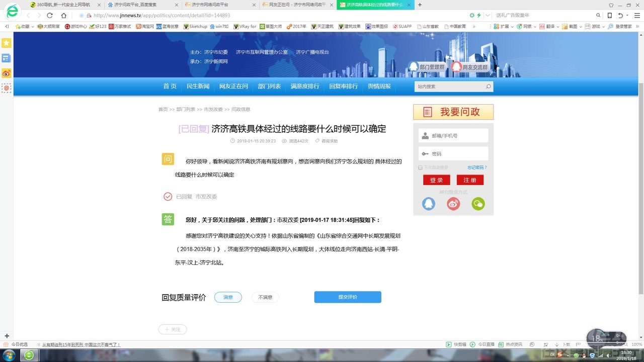Reload the page with refresh icon

[x=50, y=15]
